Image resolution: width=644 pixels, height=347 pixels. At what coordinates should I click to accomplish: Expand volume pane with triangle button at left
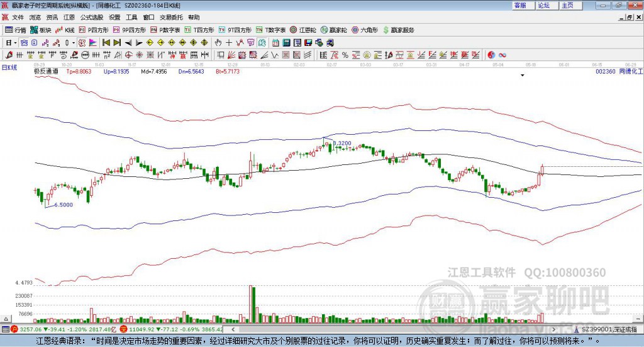6,319
